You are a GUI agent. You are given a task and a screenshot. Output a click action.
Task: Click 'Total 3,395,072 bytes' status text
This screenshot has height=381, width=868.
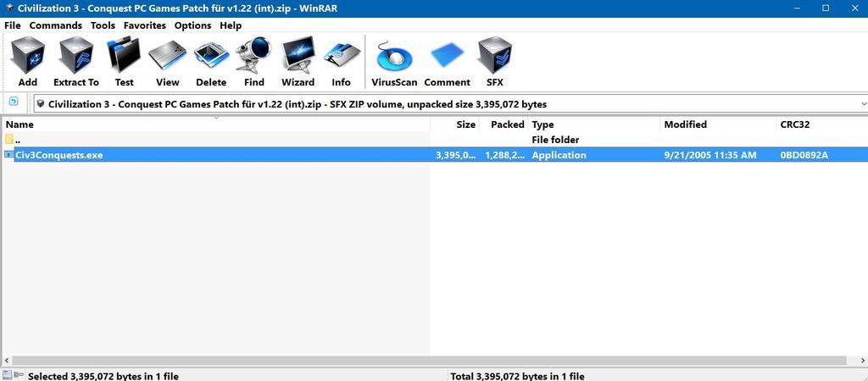coord(517,376)
